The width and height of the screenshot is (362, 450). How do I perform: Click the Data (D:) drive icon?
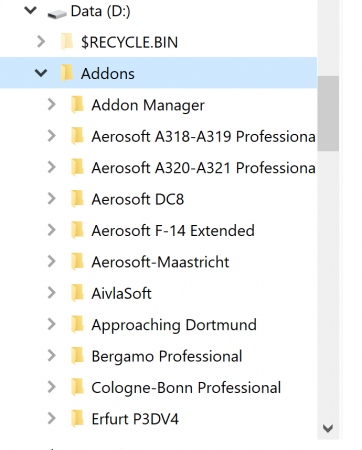click(57, 14)
